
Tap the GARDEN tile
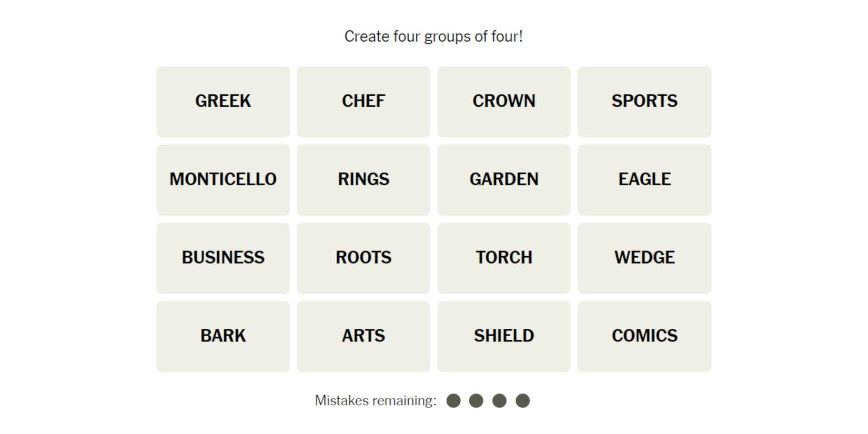pyautogui.click(x=504, y=180)
